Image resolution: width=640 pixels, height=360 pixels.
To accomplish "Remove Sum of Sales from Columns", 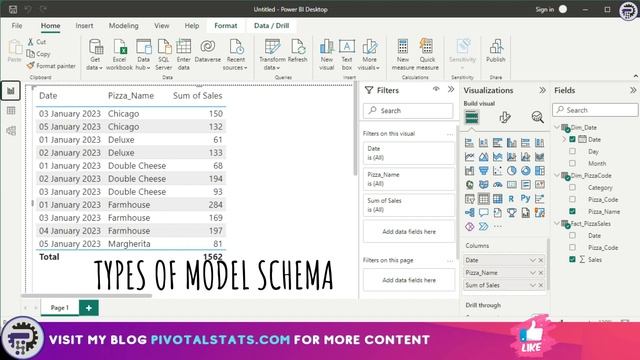I will click(541, 285).
